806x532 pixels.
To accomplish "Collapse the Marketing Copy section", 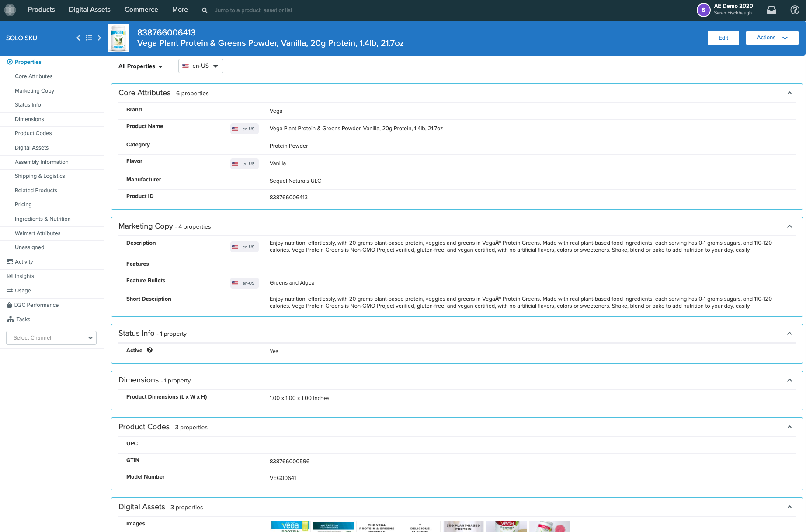I will (789, 226).
